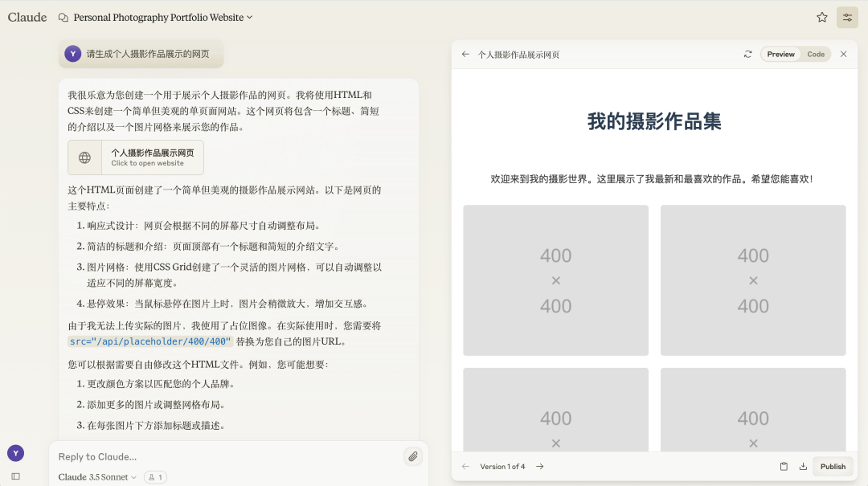Open the 个人摄影作品展示网页 artifact card
This screenshot has height=486, width=868.
pos(135,157)
